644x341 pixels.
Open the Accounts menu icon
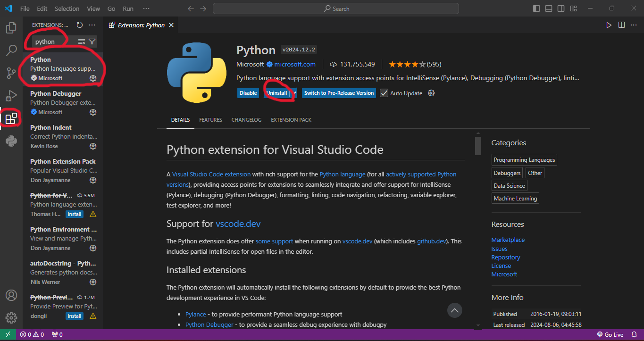[x=11, y=295]
